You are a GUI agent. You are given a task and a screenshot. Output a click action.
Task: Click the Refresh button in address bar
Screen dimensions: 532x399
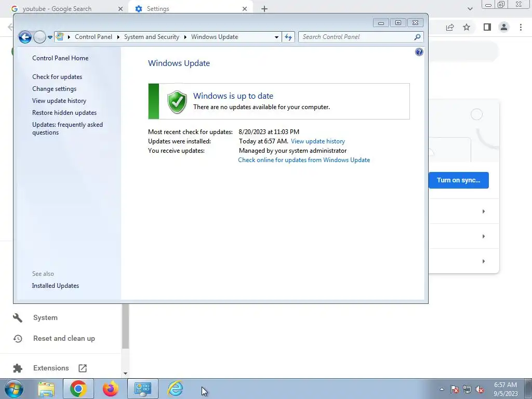pos(288,37)
